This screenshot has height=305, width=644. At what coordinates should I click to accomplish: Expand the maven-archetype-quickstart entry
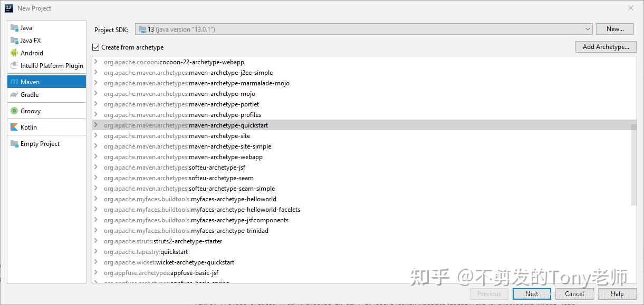click(96, 125)
